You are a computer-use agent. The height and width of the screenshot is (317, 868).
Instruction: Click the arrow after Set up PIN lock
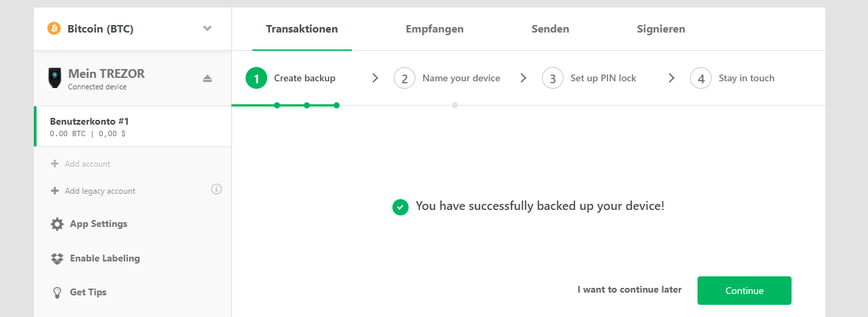(x=672, y=78)
